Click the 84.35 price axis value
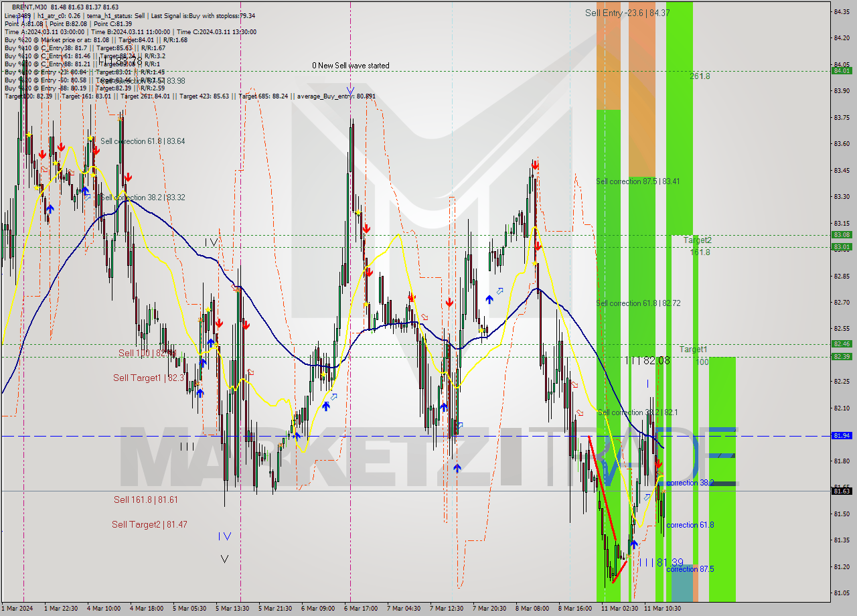The height and width of the screenshot is (616, 857). (x=842, y=11)
